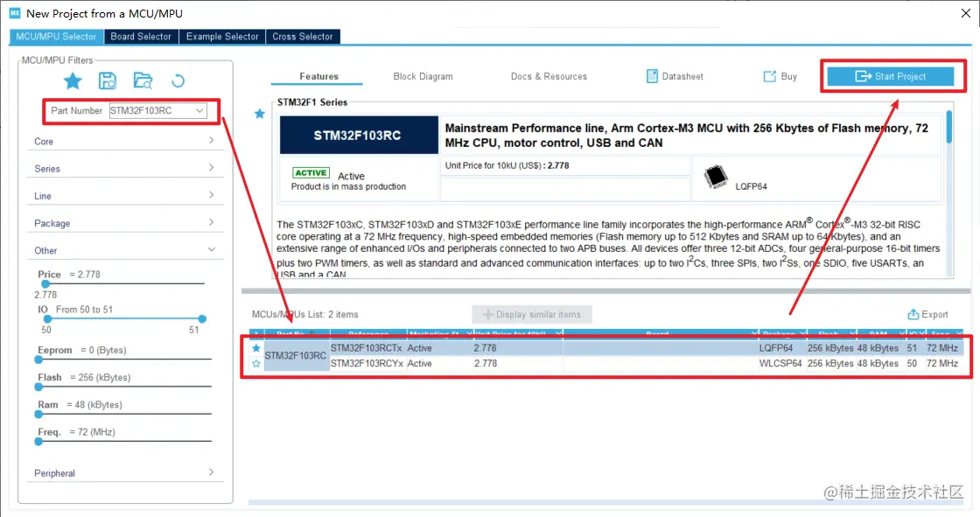Click Display similar items

[532, 314]
